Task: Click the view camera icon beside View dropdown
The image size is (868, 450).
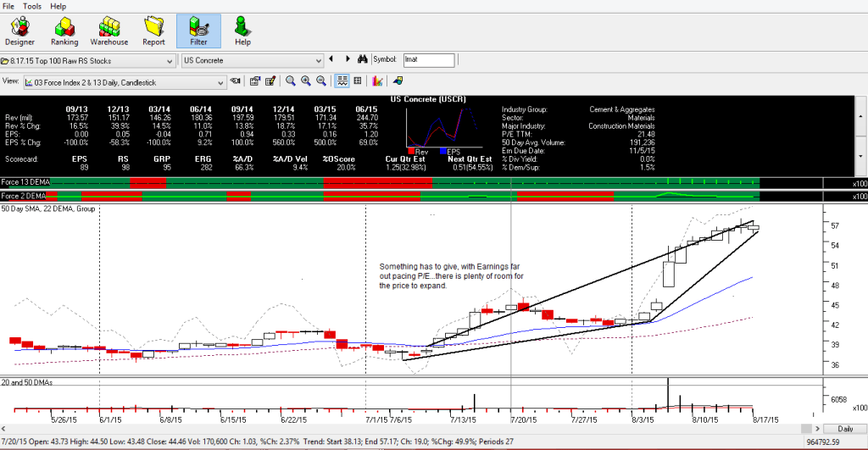Action: point(236,81)
